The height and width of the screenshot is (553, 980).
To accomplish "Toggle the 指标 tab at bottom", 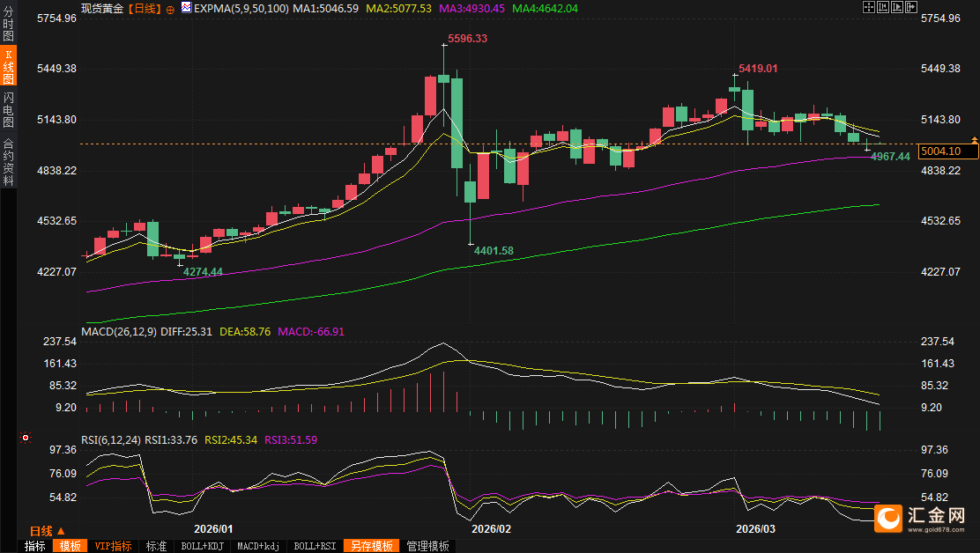I will [x=35, y=546].
